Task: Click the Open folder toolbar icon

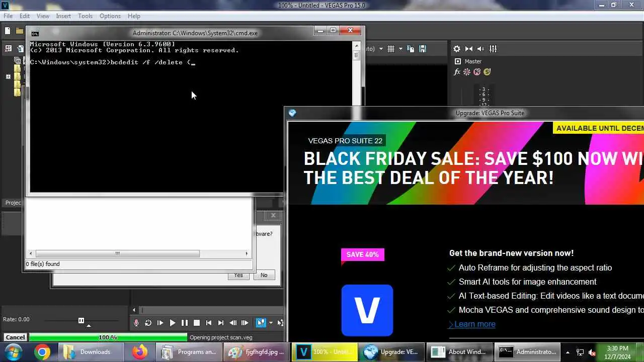Action: coord(20,31)
